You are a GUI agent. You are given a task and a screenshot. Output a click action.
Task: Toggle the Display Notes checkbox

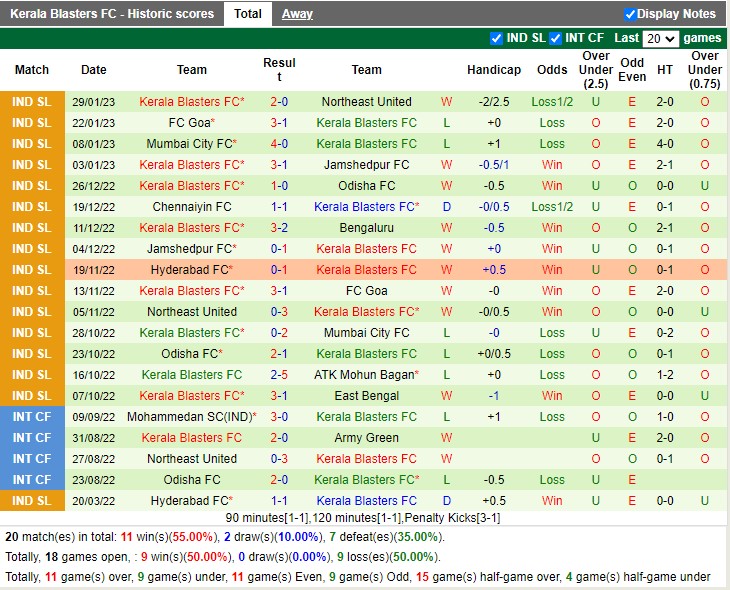pos(630,14)
